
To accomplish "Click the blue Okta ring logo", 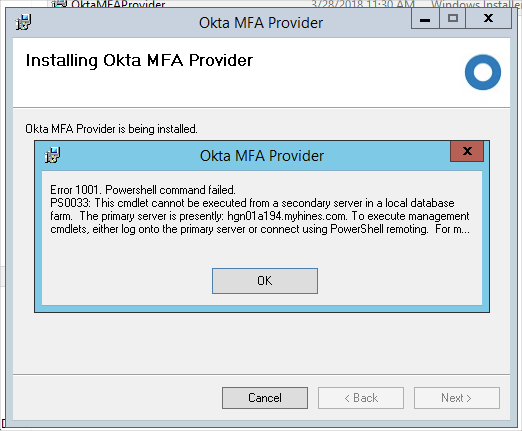I will 483,72.
